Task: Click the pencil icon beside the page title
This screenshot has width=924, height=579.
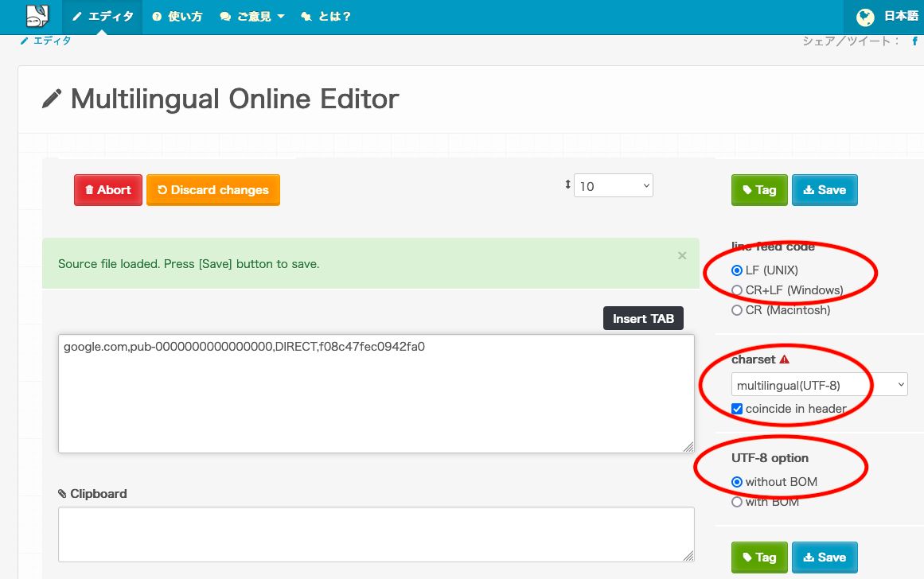Action: tap(52, 99)
